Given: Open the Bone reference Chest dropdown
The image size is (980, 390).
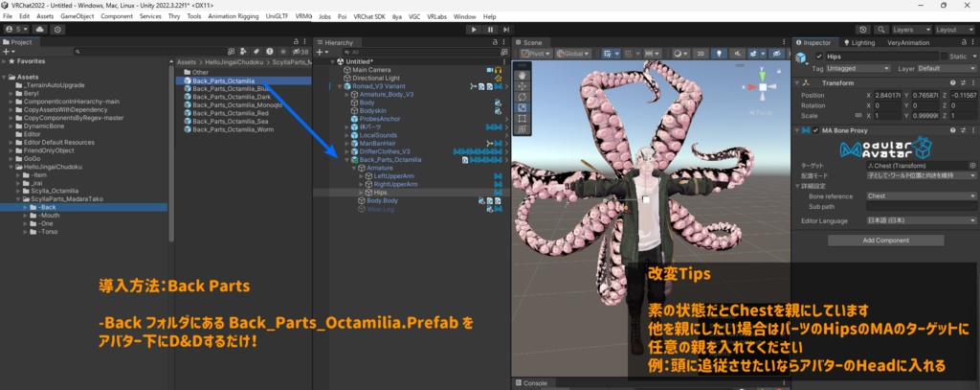Looking at the screenshot, I should [x=922, y=195].
